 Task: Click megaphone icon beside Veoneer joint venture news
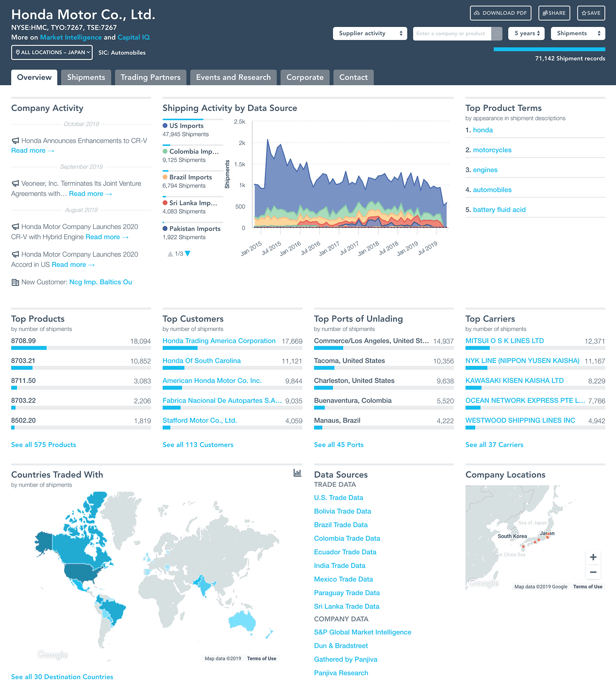tap(16, 184)
